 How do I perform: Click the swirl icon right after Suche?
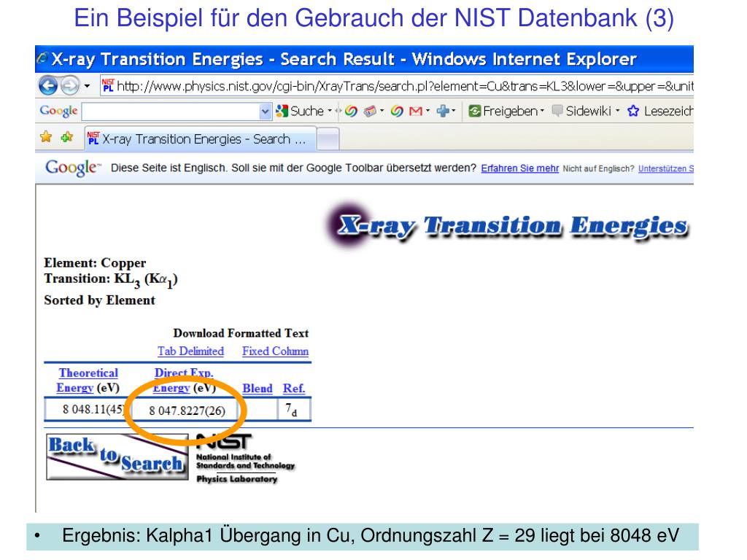[x=351, y=112]
